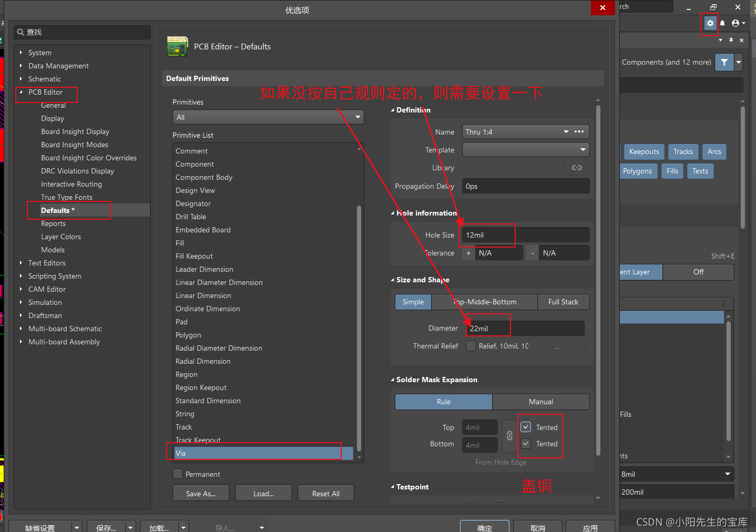Open the Template dropdown
This screenshot has width=756, height=532.
point(526,149)
